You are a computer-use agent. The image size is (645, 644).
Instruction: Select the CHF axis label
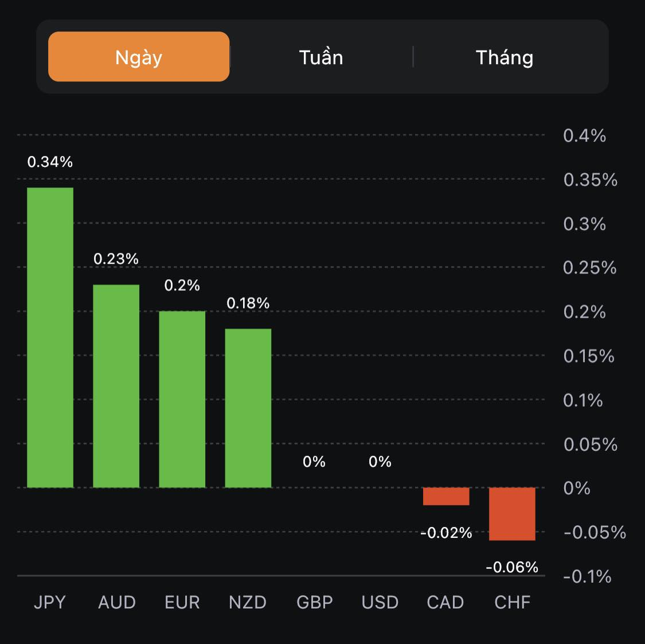click(x=513, y=602)
